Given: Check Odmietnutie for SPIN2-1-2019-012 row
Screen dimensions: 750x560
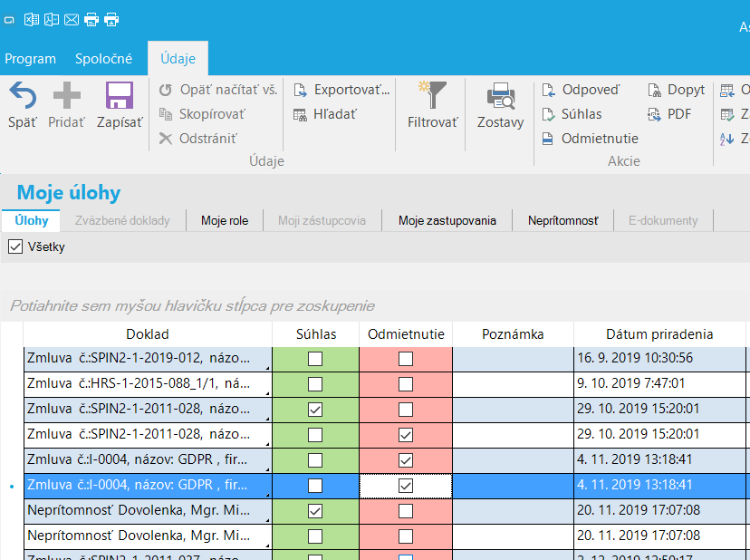Looking at the screenshot, I should [406, 359].
